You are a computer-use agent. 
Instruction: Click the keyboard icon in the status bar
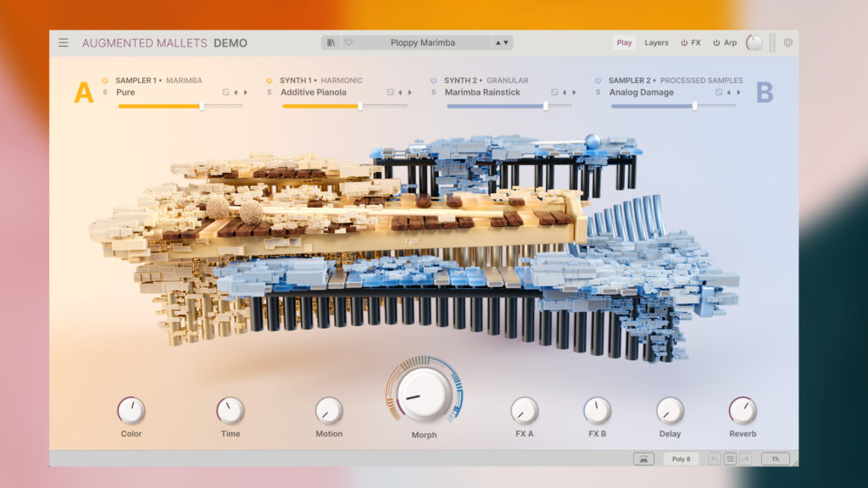tap(645, 458)
